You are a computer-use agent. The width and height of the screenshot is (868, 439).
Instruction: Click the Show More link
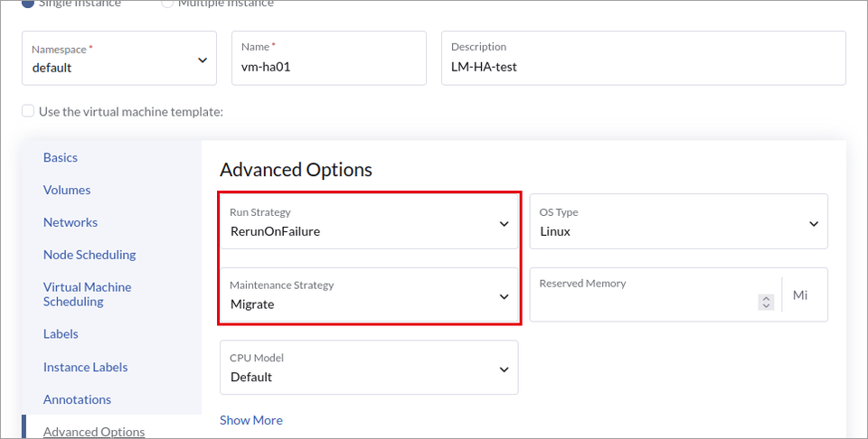(251, 420)
